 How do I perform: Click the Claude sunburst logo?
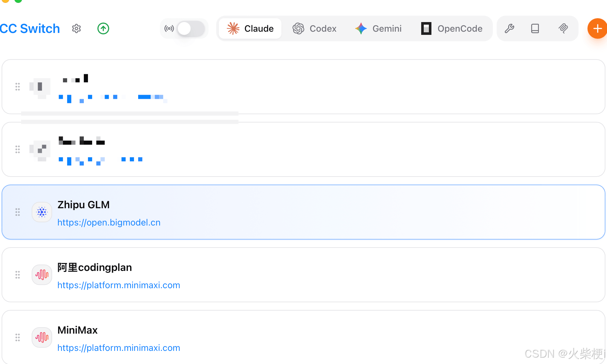click(x=233, y=28)
